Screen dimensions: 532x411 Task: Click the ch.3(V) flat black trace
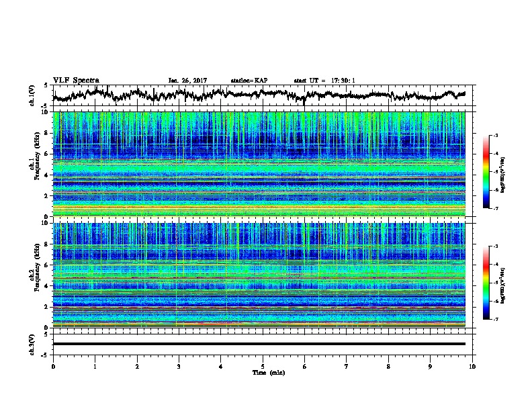click(x=259, y=344)
